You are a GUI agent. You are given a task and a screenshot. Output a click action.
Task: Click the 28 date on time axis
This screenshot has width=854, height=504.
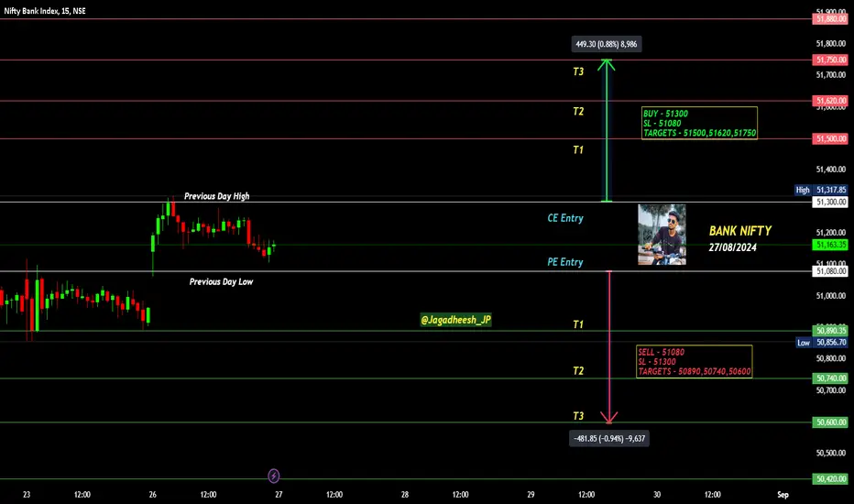pos(405,495)
